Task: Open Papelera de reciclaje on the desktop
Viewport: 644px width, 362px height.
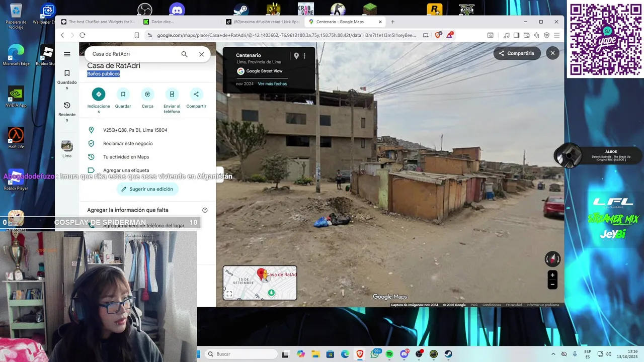Action: 16,16
